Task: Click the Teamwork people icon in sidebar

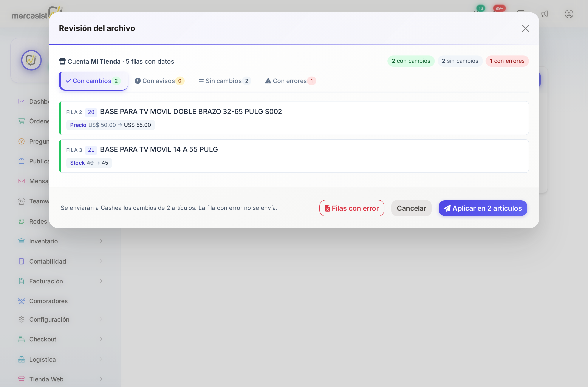Action: tap(22, 201)
